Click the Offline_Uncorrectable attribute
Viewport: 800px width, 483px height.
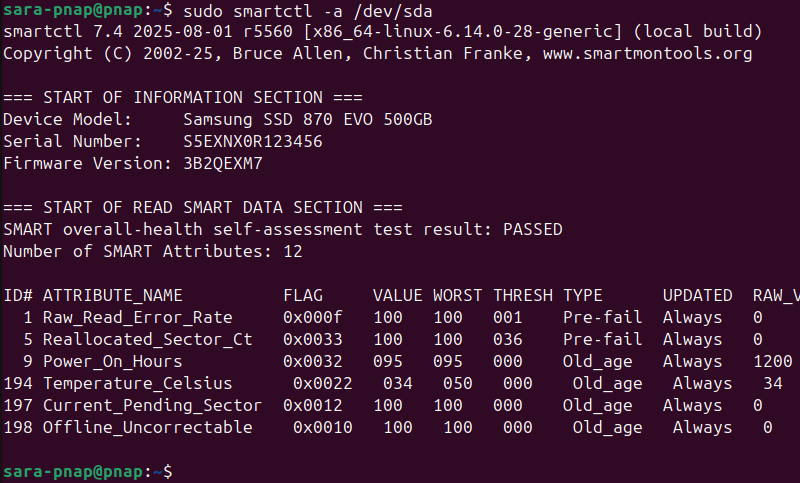coord(147,427)
